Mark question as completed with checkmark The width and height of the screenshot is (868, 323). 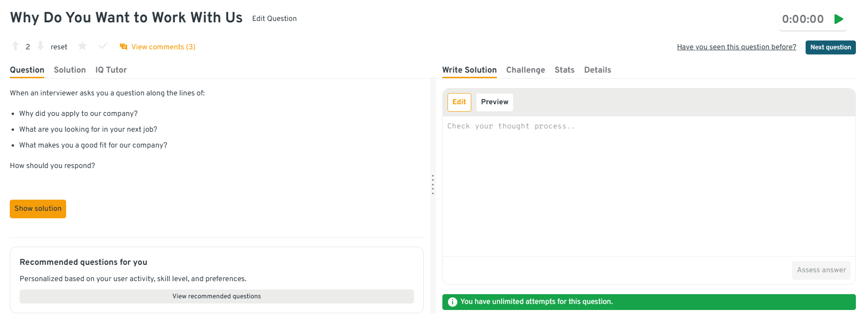click(103, 46)
